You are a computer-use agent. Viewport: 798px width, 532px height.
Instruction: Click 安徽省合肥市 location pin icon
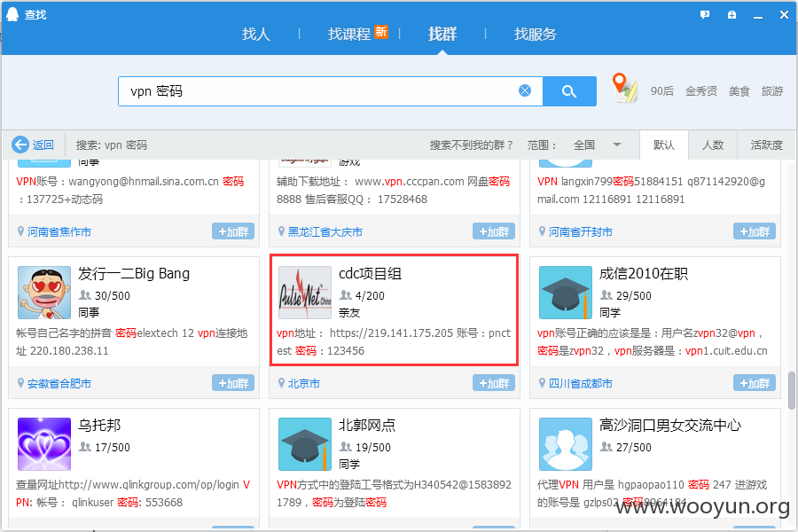click(21, 383)
